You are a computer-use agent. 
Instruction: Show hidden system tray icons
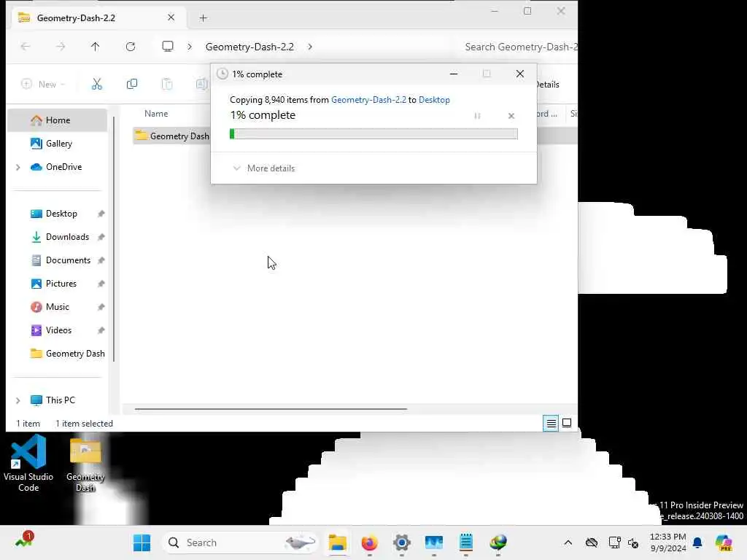[568, 542]
